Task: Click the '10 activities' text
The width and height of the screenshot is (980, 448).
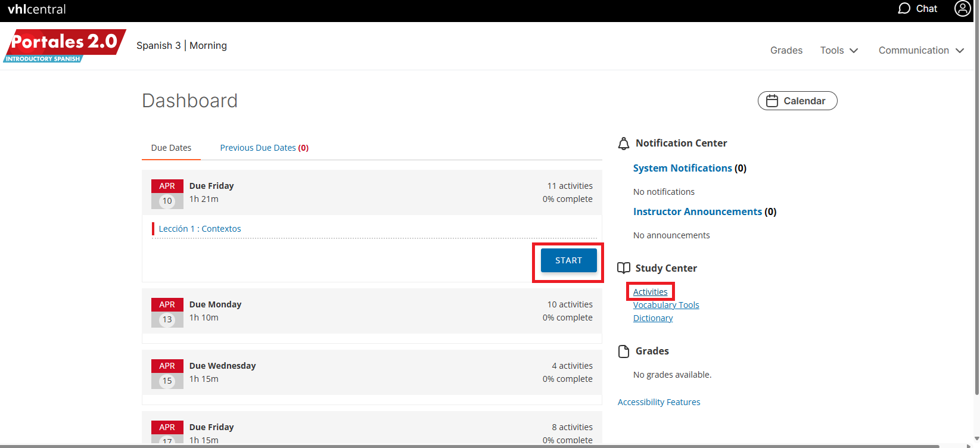Action: 570,304
